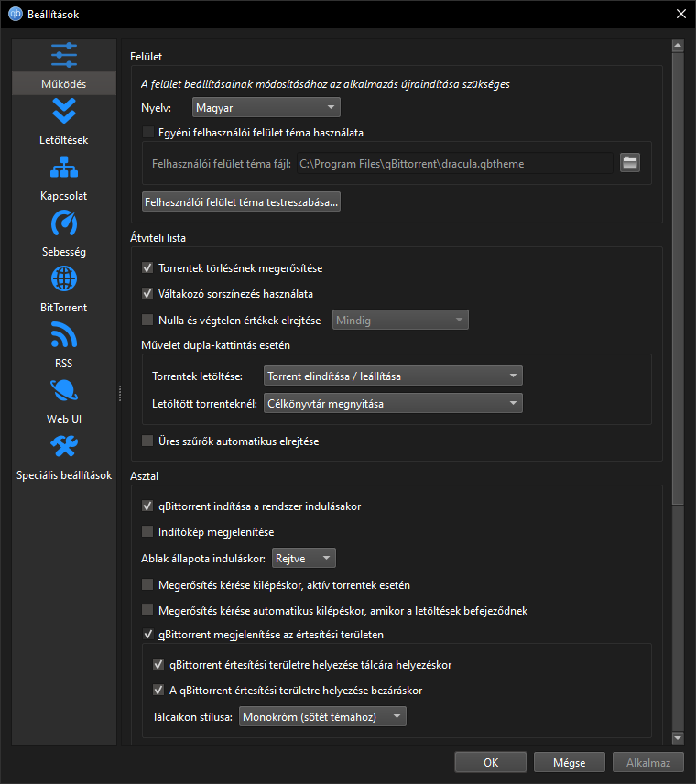This screenshot has width=696, height=784.
Task: Click the Sebesség speedometer icon
Action: 64,223
